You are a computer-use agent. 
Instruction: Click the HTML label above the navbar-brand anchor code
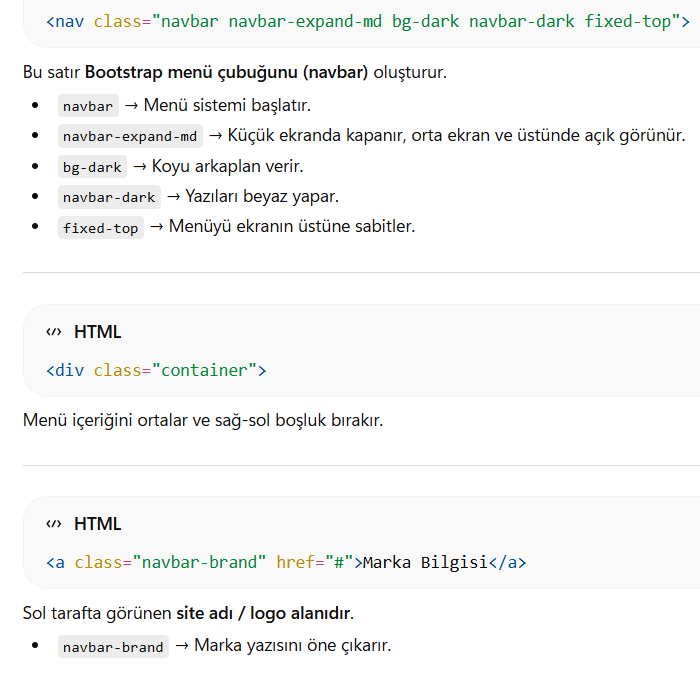97,524
